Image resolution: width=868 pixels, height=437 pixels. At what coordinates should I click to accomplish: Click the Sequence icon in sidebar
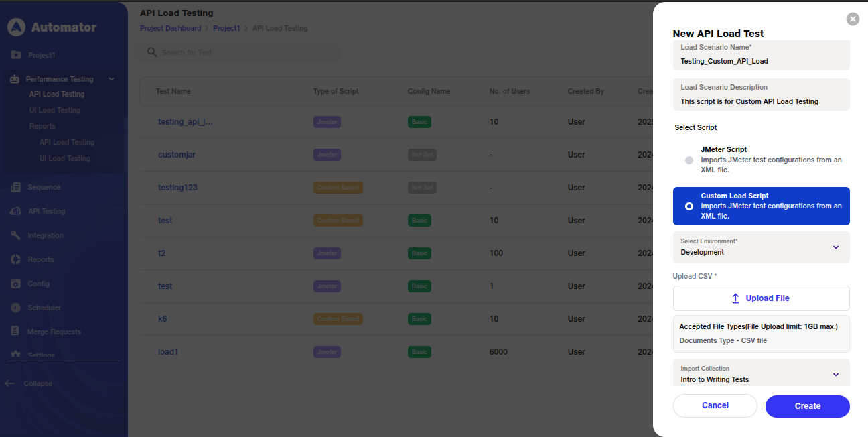16,188
